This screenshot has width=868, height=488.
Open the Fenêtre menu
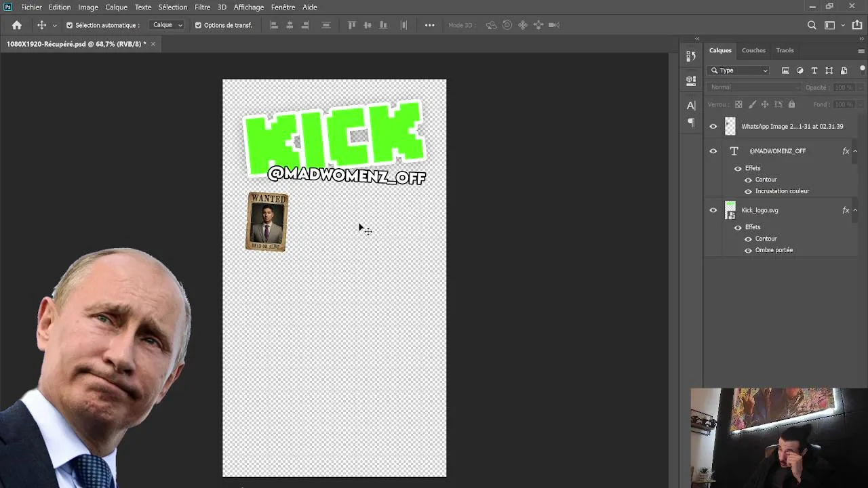coord(283,7)
